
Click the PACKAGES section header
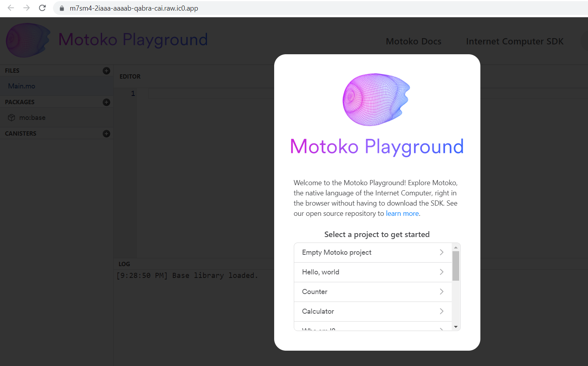point(20,102)
